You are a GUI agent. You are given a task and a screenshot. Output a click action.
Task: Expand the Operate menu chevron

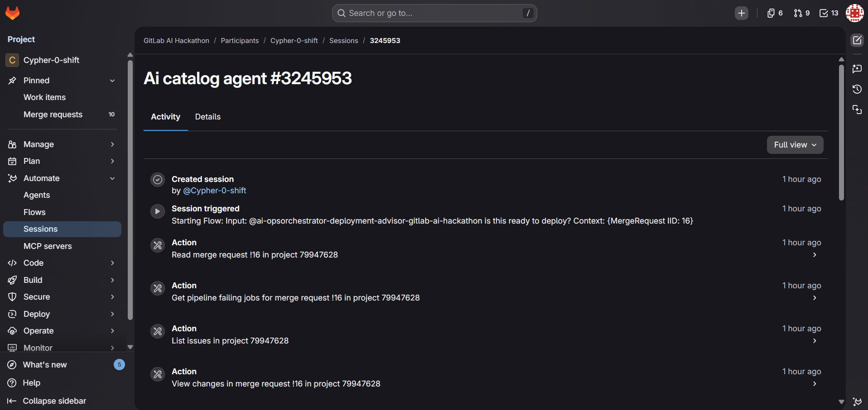112,331
